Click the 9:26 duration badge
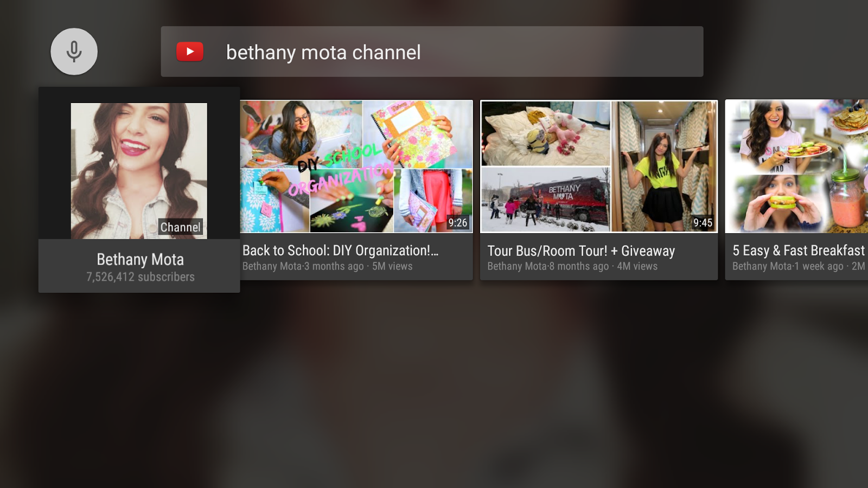Screen dimensions: 868x488 (457, 223)
